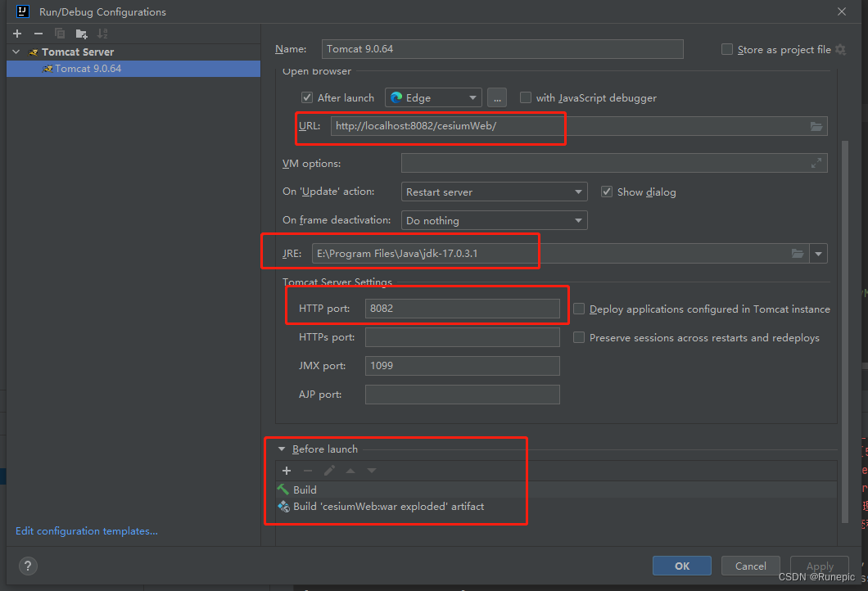Edit the Before launch task
Image resolution: width=868 pixels, height=591 pixels.
(329, 471)
